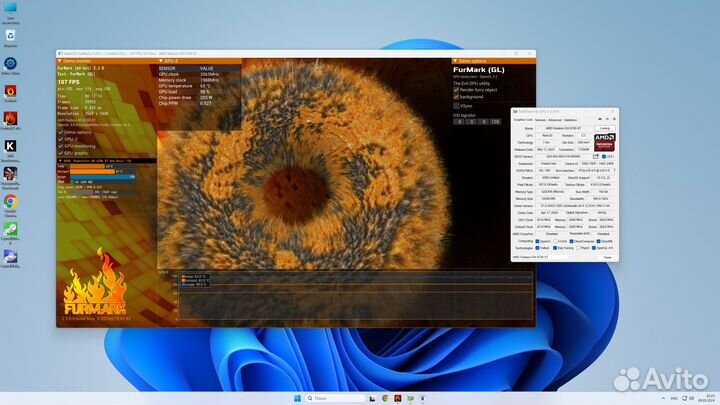Adjust the OSI bgcolor slider values

coord(477,122)
